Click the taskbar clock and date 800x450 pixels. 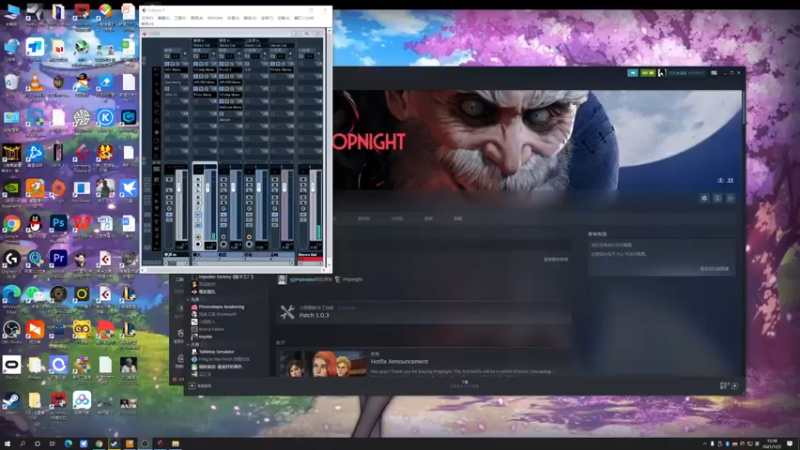click(x=771, y=443)
